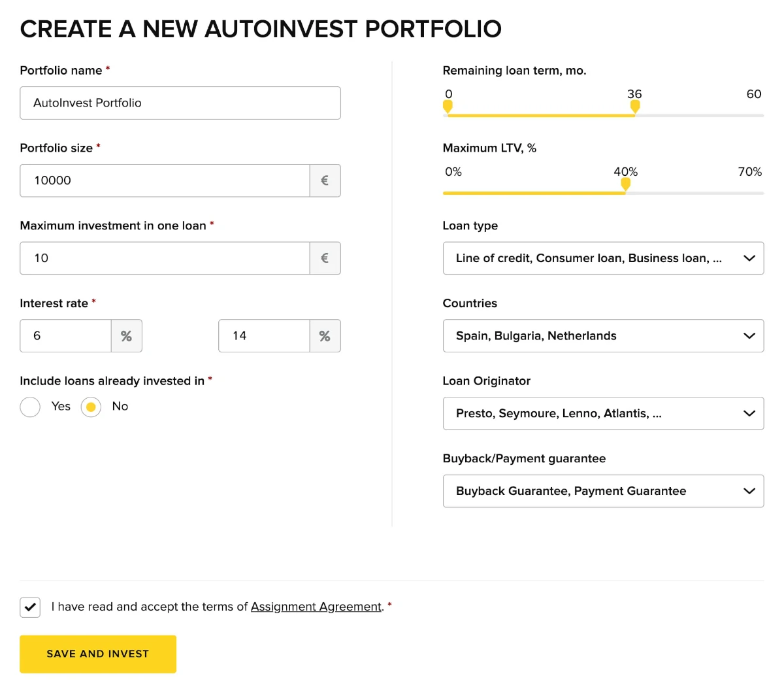Select No for include loans already invested
784x693 pixels.
point(91,407)
